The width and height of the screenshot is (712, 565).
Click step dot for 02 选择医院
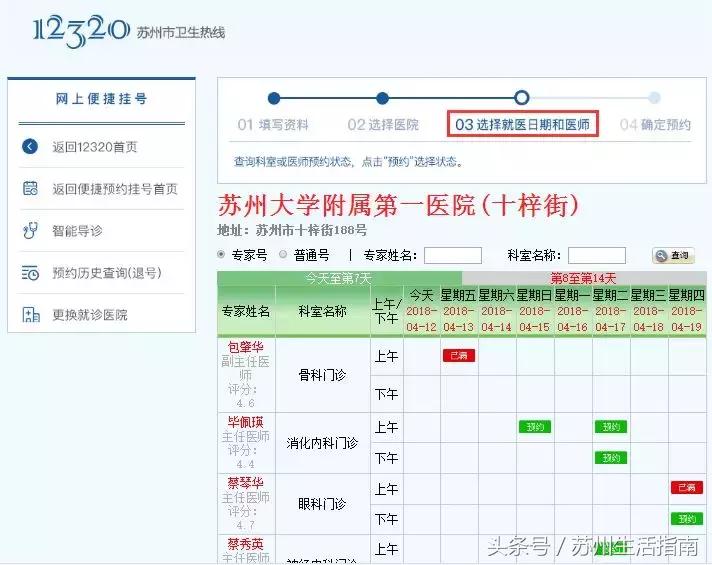(383, 98)
